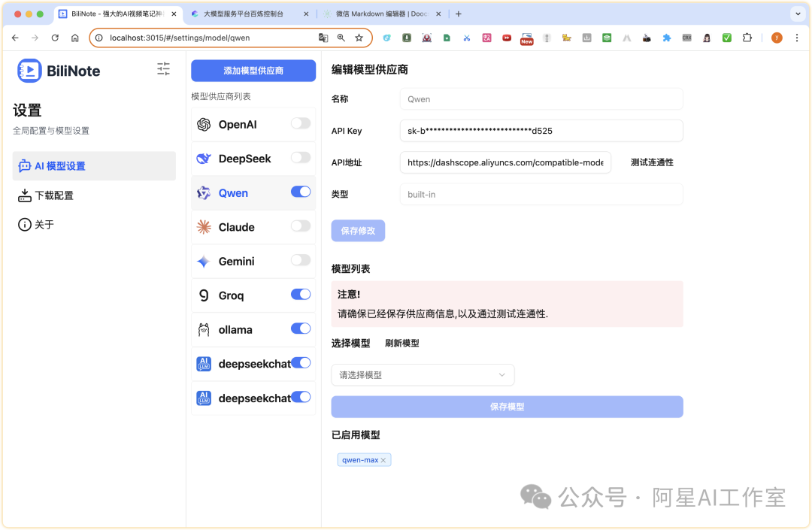The width and height of the screenshot is (812, 530).
Task: Bookmark page with star icon
Action: tap(359, 38)
